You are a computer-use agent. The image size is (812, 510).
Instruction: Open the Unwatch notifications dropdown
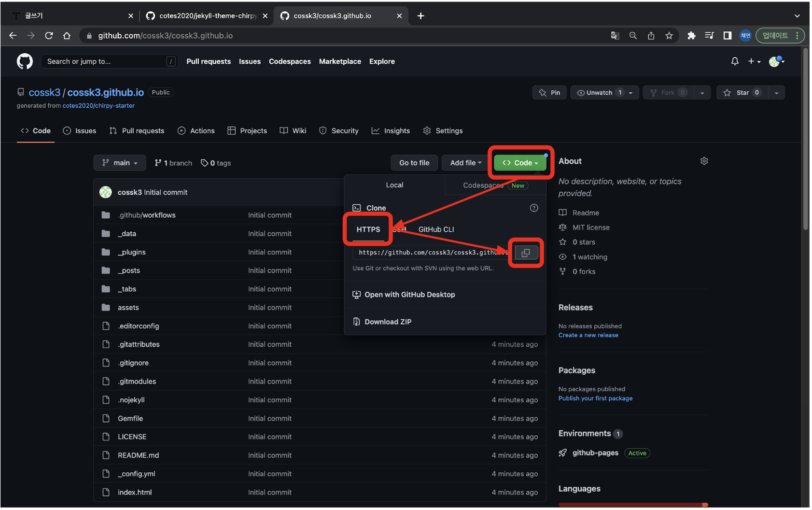click(x=604, y=93)
